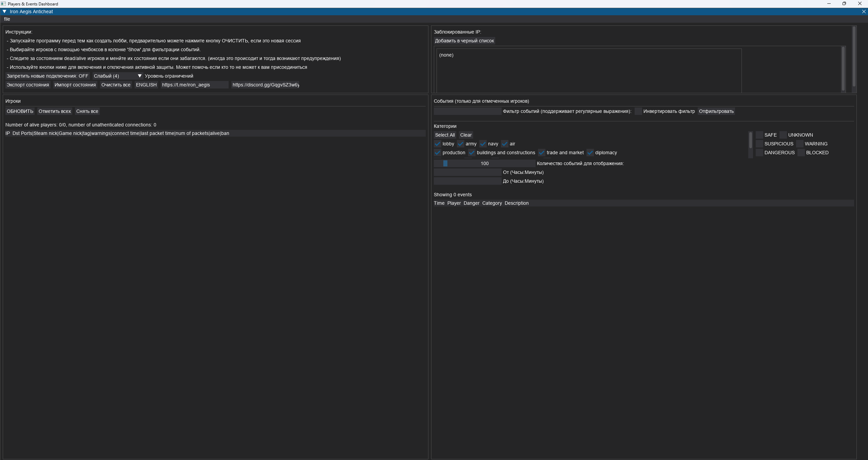Toggle the diplomacy category checkbox
868x460 pixels.
pyautogui.click(x=590, y=153)
